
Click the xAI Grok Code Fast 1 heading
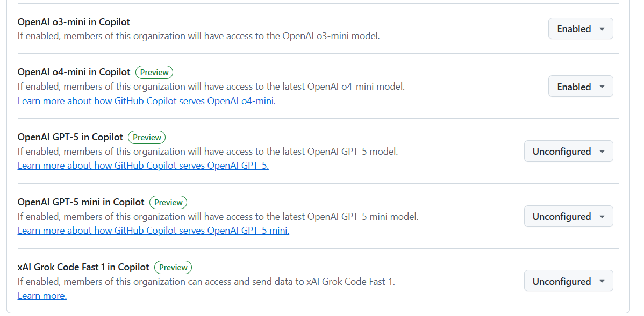(83, 267)
